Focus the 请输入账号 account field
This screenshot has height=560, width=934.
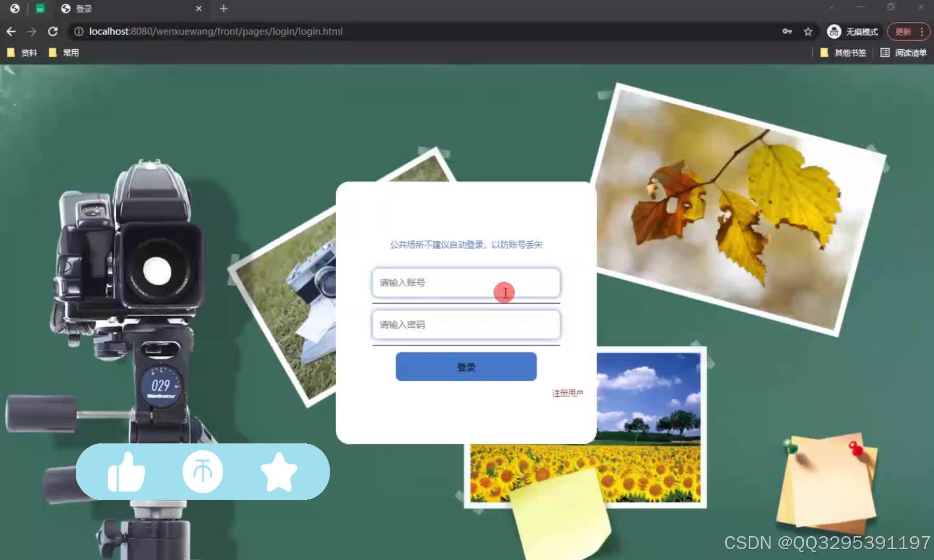tap(466, 283)
